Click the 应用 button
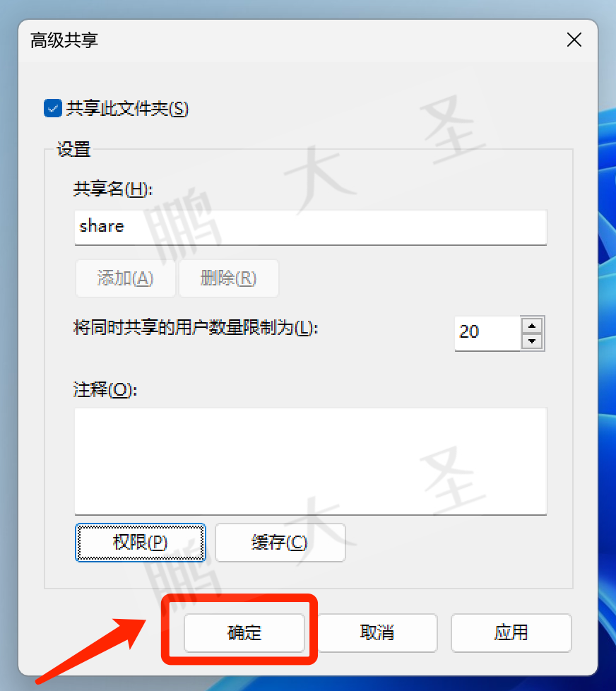 click(x=511, y=633)
